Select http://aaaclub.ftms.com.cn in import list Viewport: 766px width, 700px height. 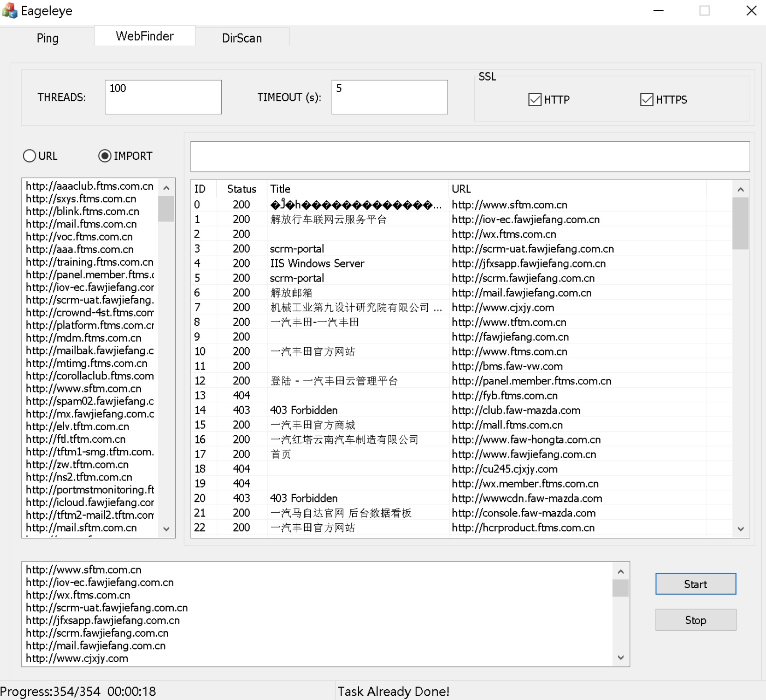(x=89, y=186)
